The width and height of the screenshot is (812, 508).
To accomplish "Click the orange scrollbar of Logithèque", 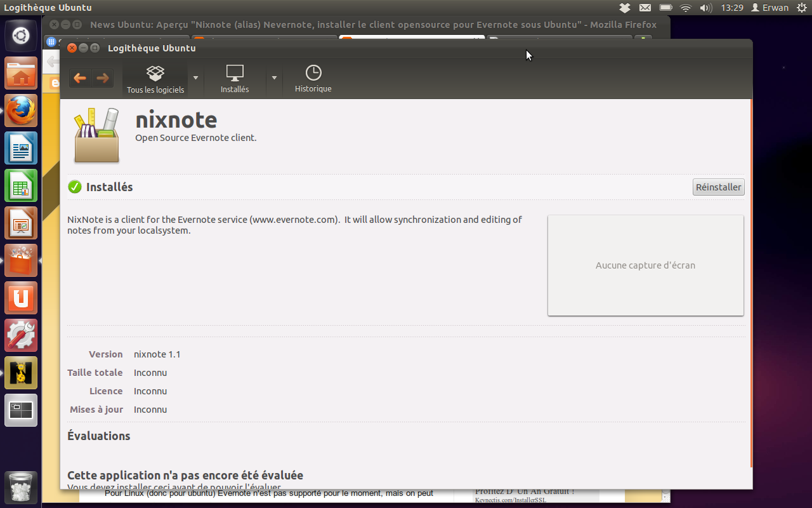I will tap(751, 283).
